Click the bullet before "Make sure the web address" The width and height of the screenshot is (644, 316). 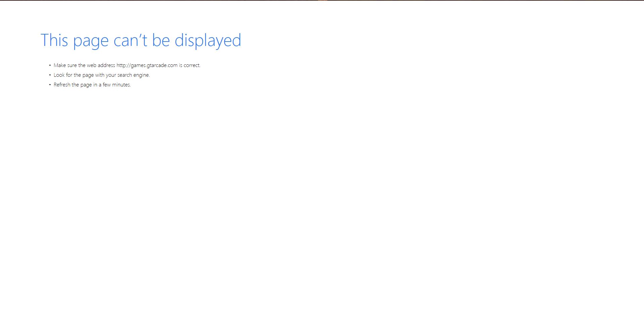[x=50, y=65]
